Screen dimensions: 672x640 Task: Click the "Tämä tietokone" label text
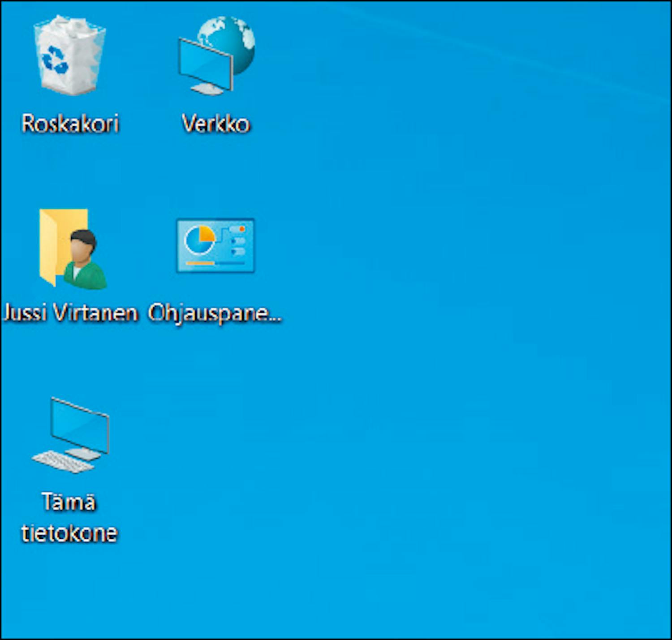(69, 517)
